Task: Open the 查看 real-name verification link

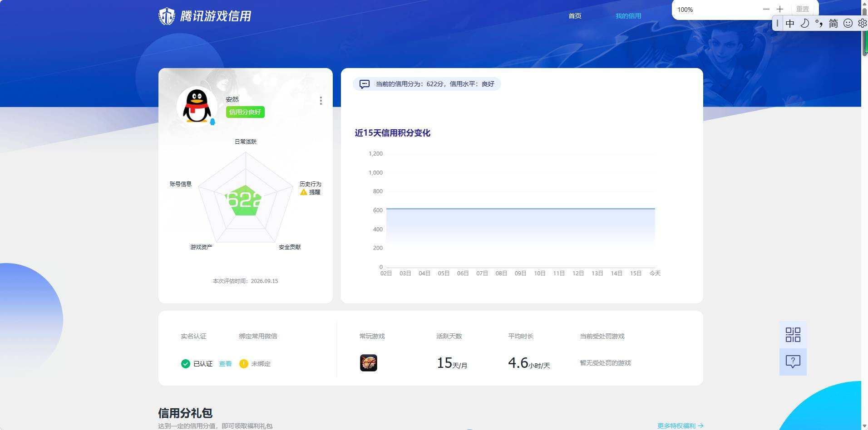Action: tap(225, 364)
